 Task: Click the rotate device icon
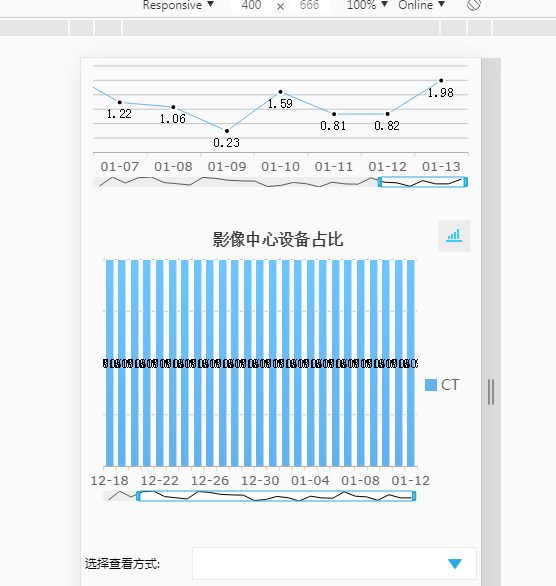click(474, 5)
